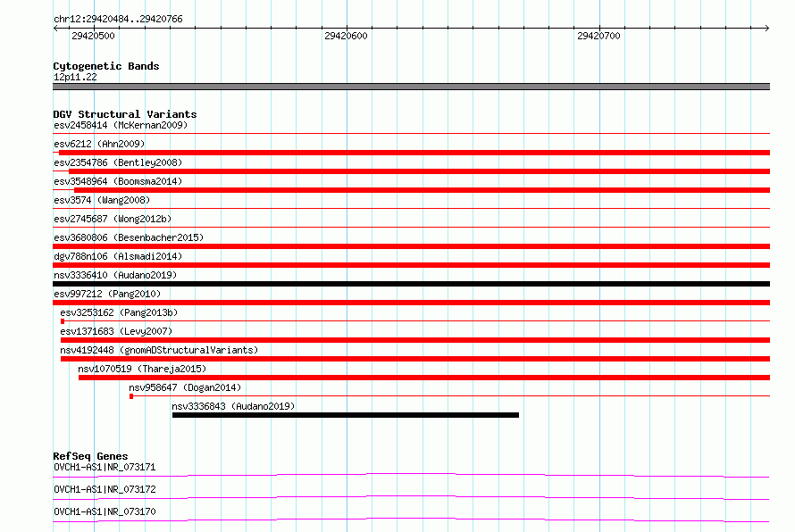Open variant esv2354786 (Bentley2008)
The height and width of the screenshot is (532, 795).
(118, 162)
